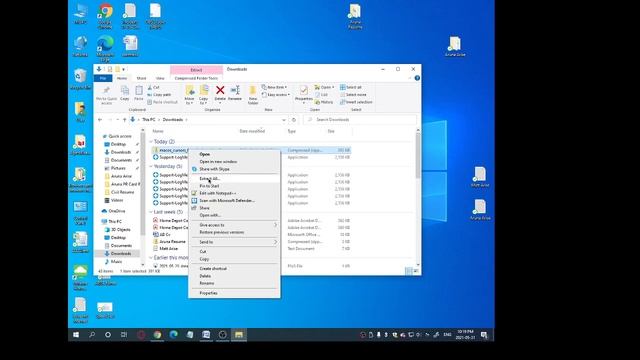
Task: Open the taskbar notification center
Action: pyautogui.click(x=484, y=335)
